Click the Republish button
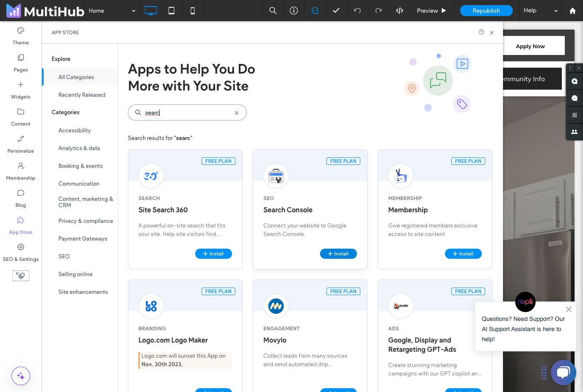Image resolution: width=583 pixels, height=392 pixels. [x=486, y=11]
